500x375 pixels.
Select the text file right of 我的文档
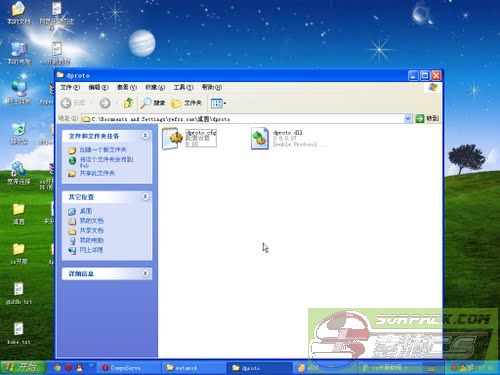[57, 14]
